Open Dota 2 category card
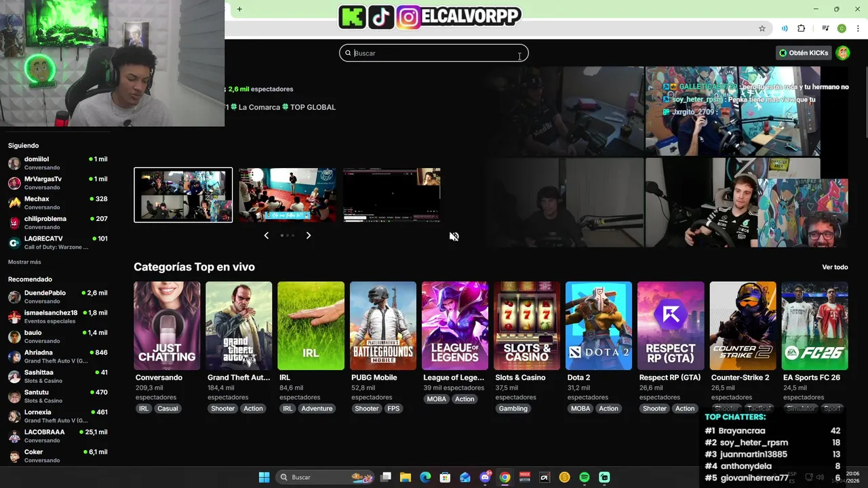The image size is (868, 488). coord(599,326)
